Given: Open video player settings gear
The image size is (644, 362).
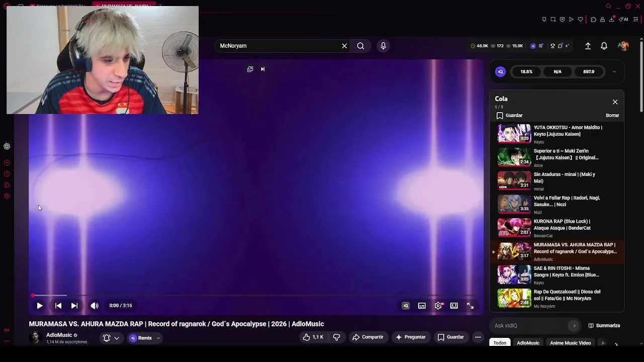Looking at the screenshot, I should (439, 306).
